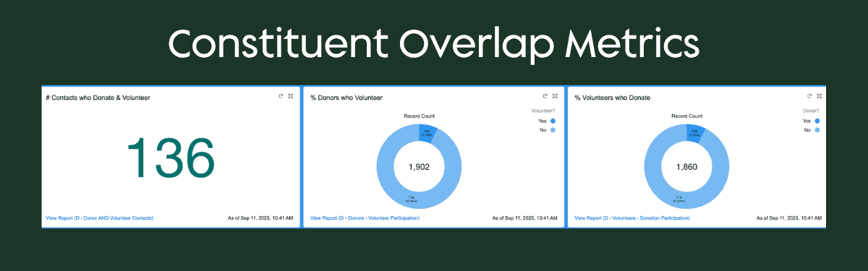Open View Report D - Donors - Volunteer Participation
The image size is (868, 271).
click(x=365, y=218)
